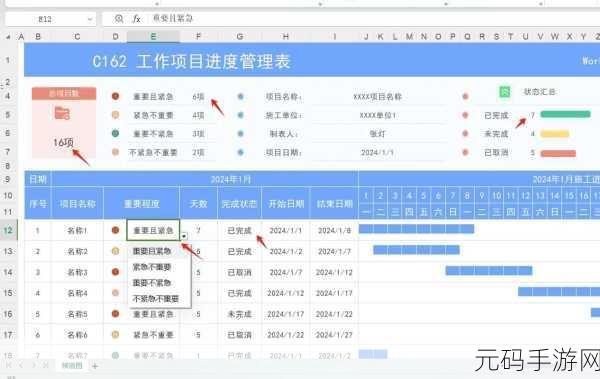
Task: Add a new sheet with plus button
Action: point(95,366)
